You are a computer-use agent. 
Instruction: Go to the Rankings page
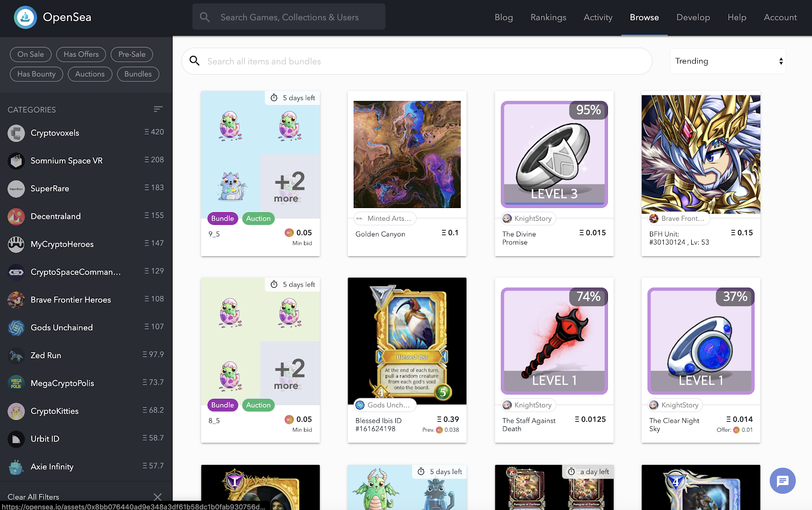pos(548,17)
